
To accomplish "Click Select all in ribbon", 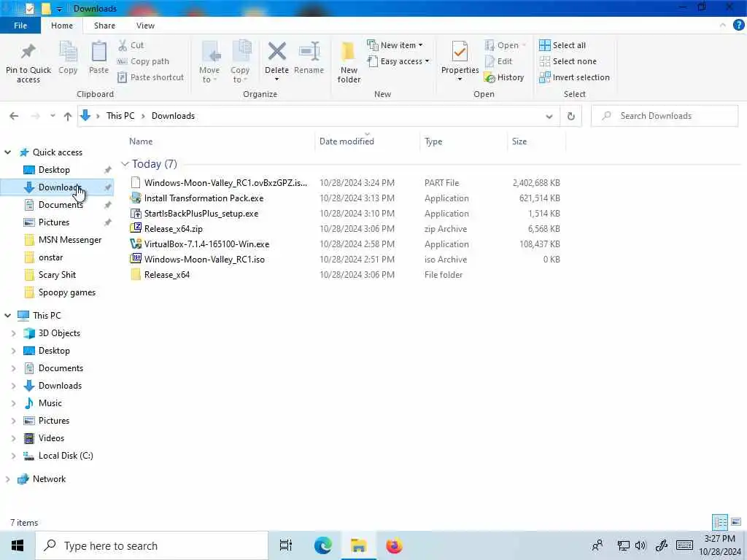I will [562, 45].
